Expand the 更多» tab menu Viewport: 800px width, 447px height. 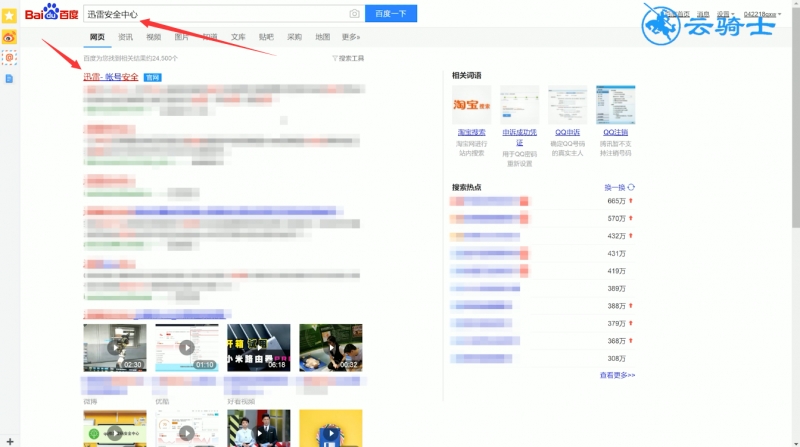tap(351, 37)
